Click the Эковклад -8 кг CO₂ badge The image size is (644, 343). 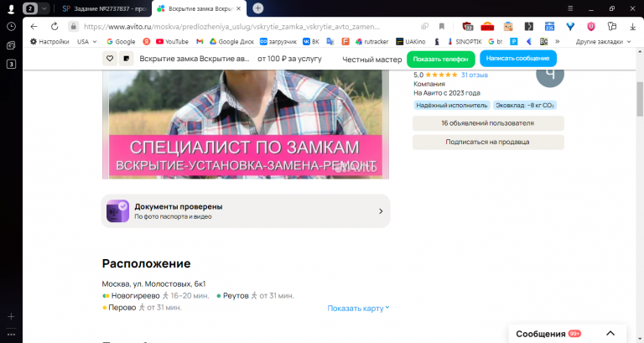click(524, 105)
